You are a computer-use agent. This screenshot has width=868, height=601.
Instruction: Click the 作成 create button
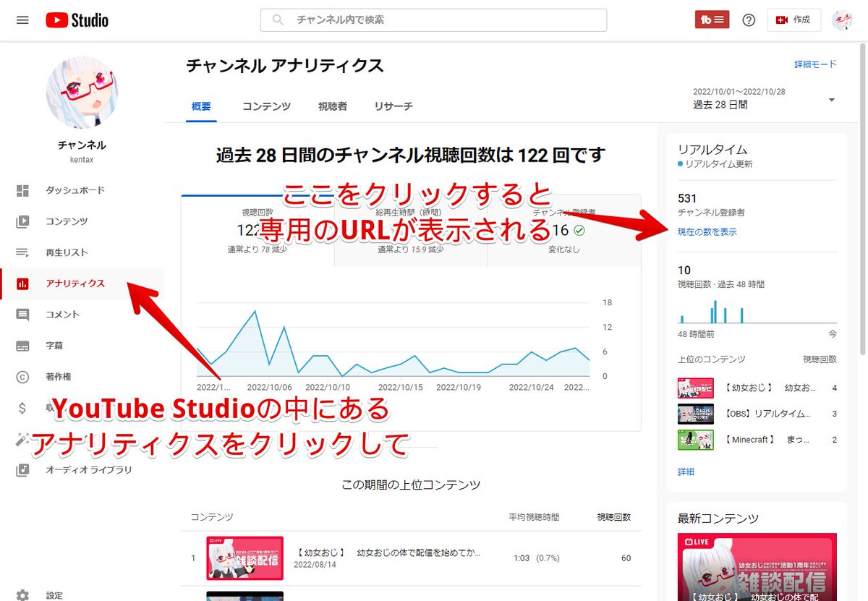pyautogui.click(x=793, y=20)
